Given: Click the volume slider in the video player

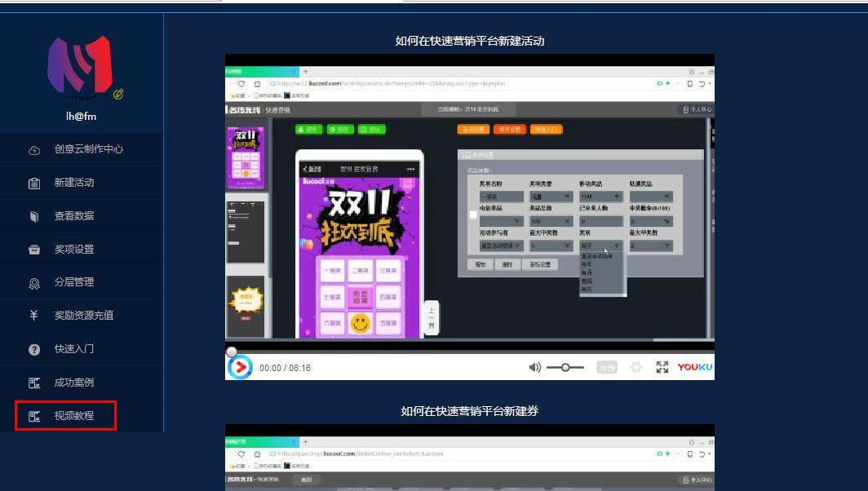Looking at the screenshot, I should click(565, 368).
